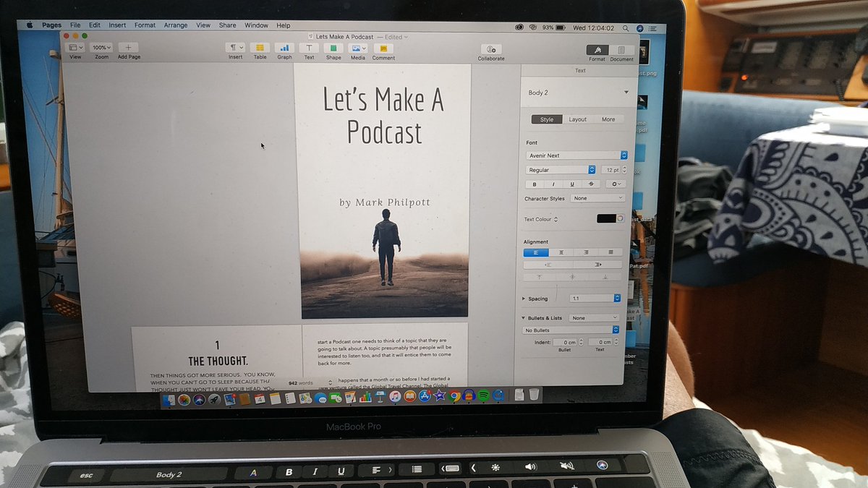This screenshot has width=868, height=488.
Task: Open the Insert toolbar menu
Action: point(236,48)
